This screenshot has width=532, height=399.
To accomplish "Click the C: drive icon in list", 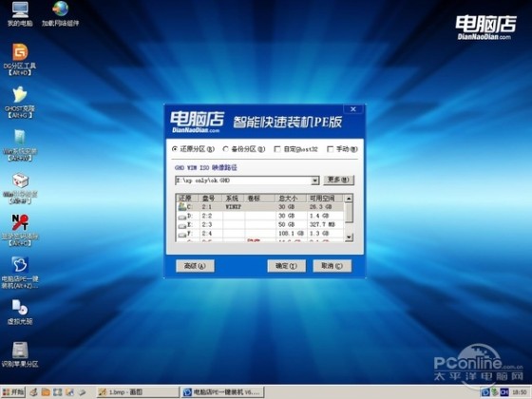I will pyautogui.click(x=182, y=206).
